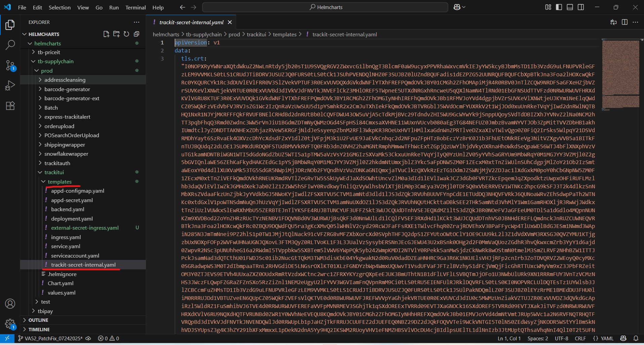Refresh the Explorer file tree
The height and width of the screenshot is (345, 644).
(126, 34)
